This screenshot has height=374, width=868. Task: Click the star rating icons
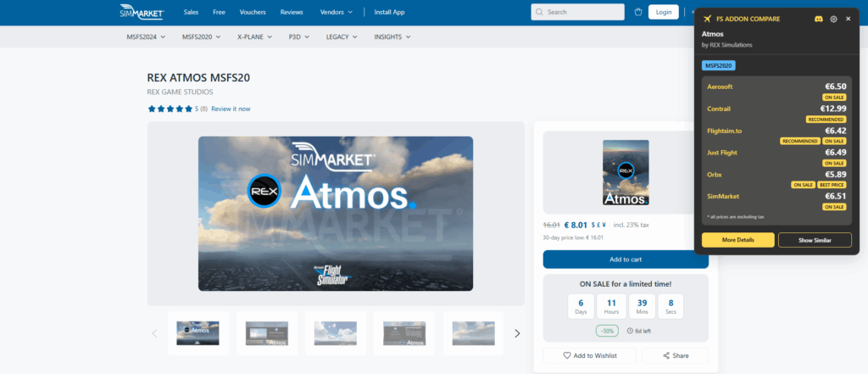click(x=170, y=109)
